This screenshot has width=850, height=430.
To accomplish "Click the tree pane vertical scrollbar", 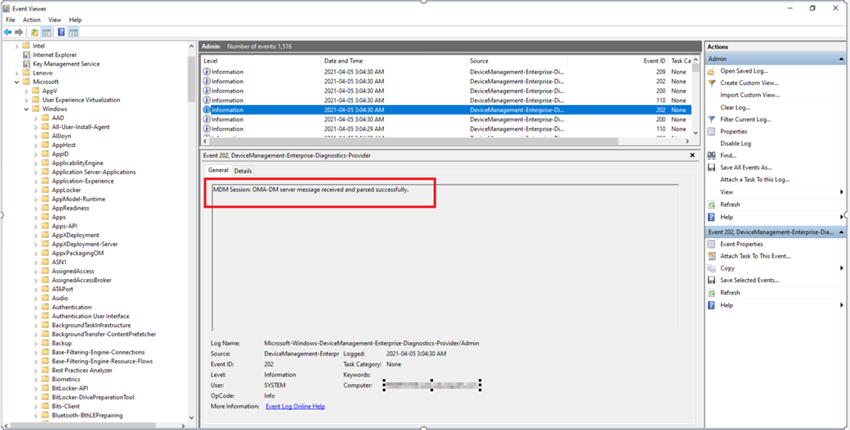I will pos(191,79).
